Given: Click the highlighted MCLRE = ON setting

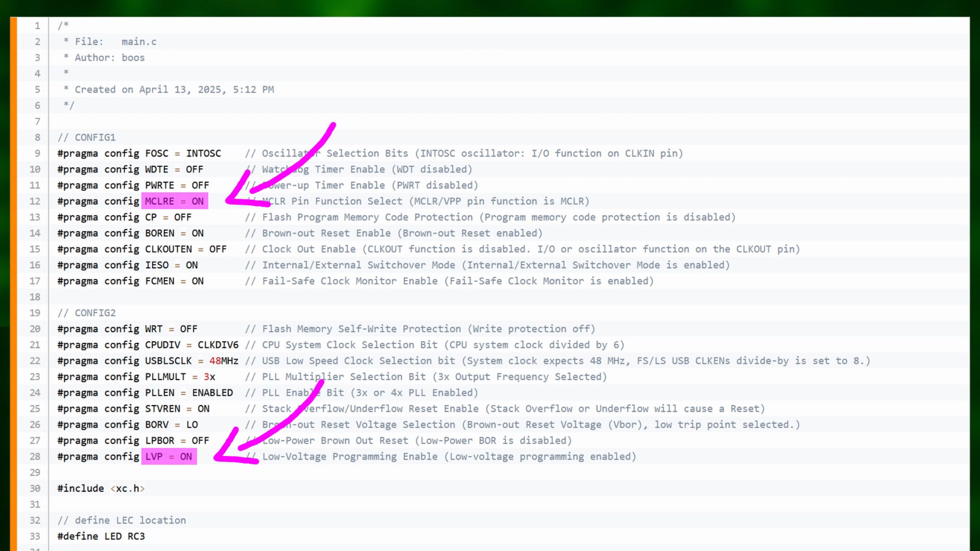Looking at the screenshot, I should 175,201.
